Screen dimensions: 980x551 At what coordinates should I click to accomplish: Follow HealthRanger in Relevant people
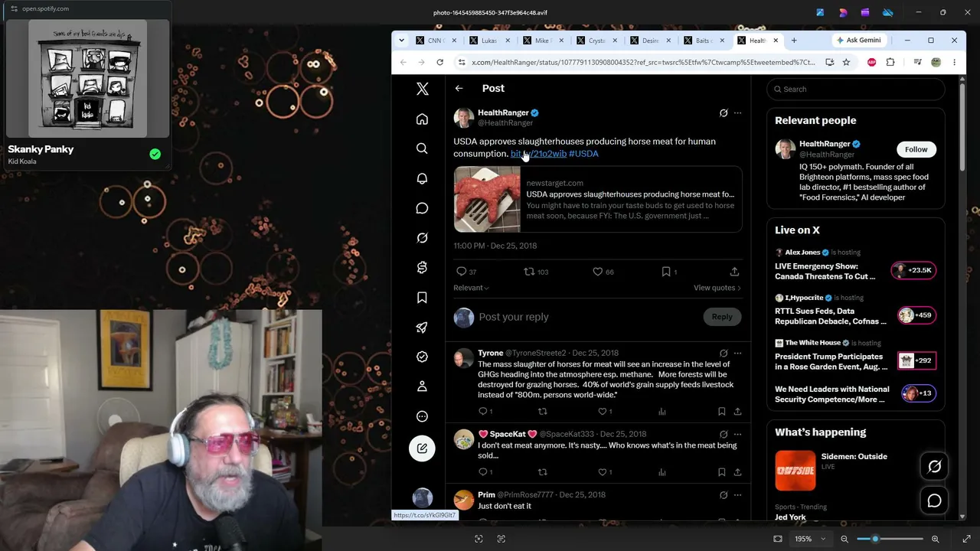(916, 149)
